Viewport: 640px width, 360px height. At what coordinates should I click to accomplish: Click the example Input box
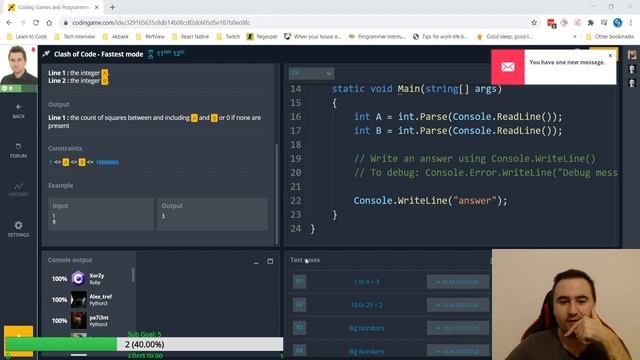pyautogui.click(x=101, y=214)
